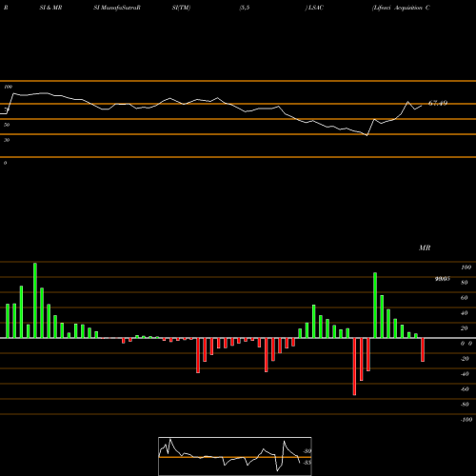
Task: Click the deepest red MR histogram bar
Action: [354, 367]
